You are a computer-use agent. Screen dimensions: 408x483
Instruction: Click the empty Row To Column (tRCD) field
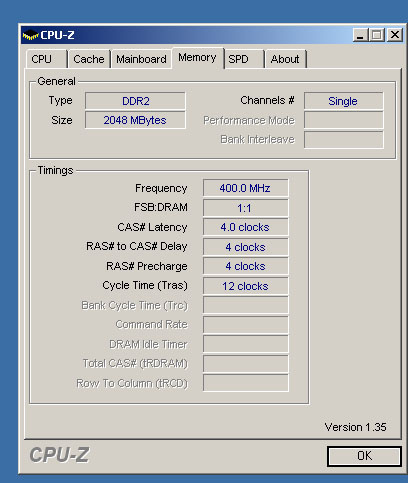coord(245,383)
